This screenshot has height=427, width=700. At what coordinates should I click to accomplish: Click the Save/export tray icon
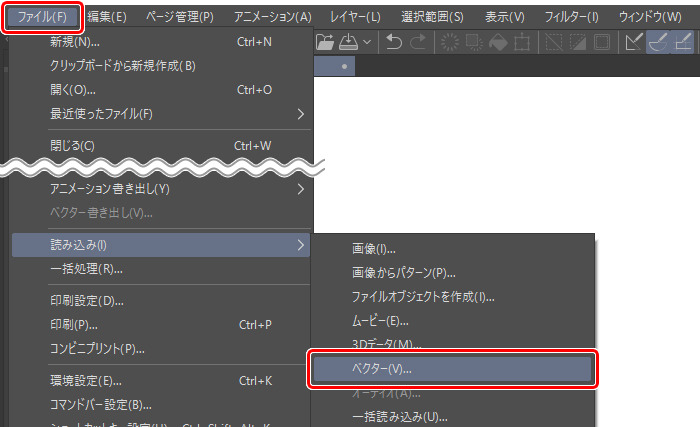[x=349, y=42]
